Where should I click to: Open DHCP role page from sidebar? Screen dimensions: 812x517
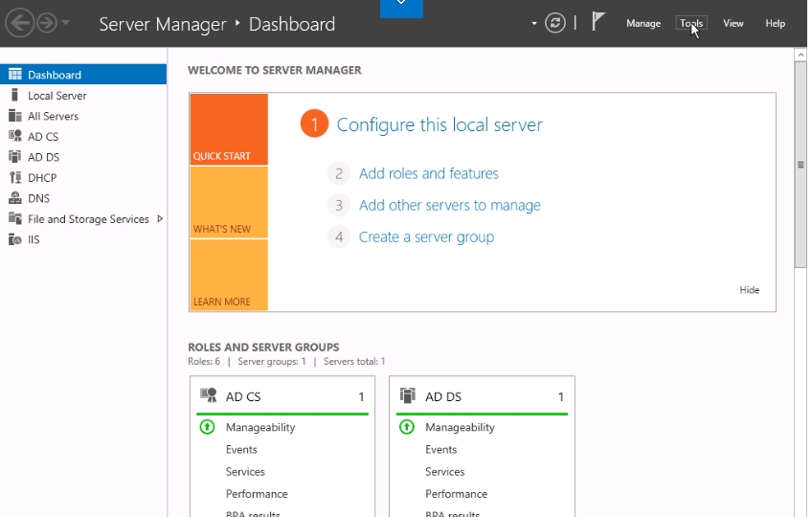click(x=83, y=178)
